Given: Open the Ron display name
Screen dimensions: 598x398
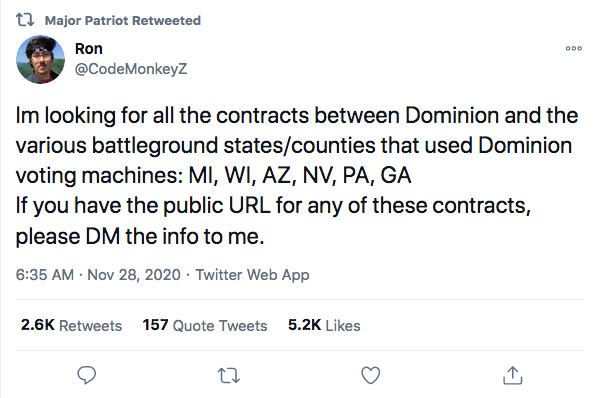Looking at the screenshot, I should point(88,49).
